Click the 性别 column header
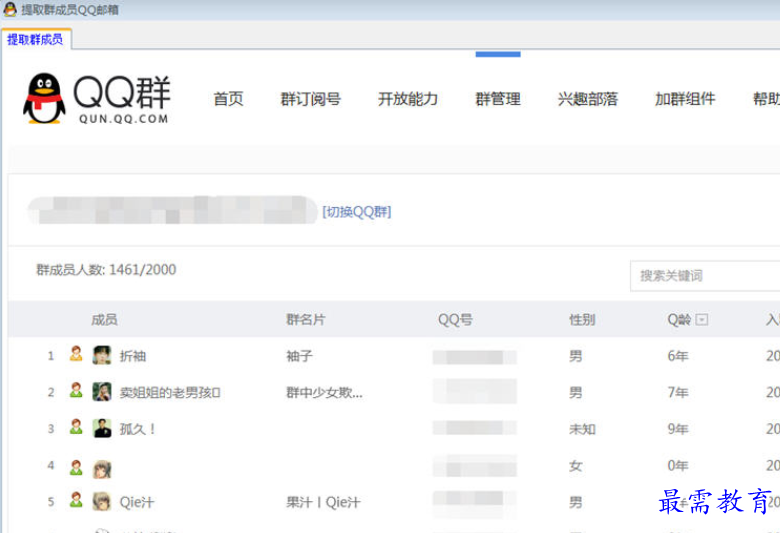Image resolution: width=780 pixels, height=533 pixels. (582, 320)
